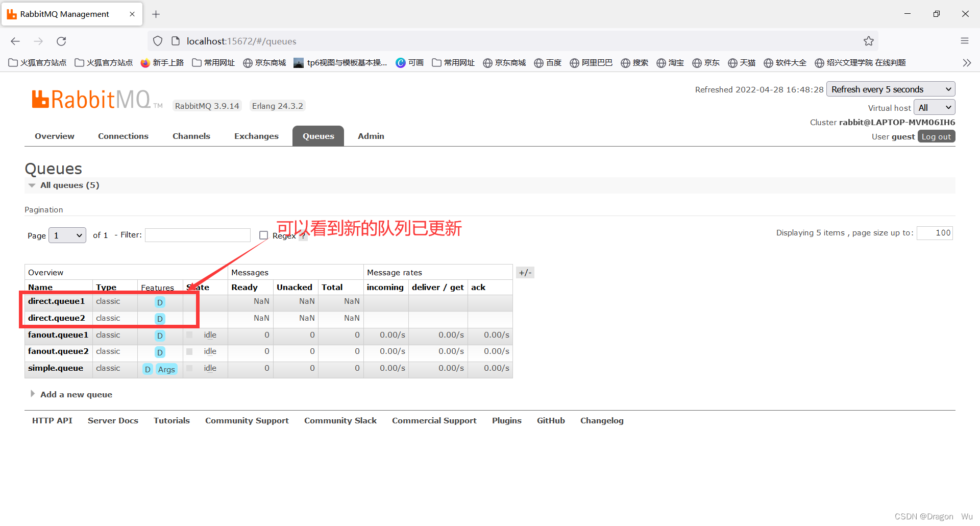980x526 pixels.
Task: Click the Log out button
Action: (936, 136)
